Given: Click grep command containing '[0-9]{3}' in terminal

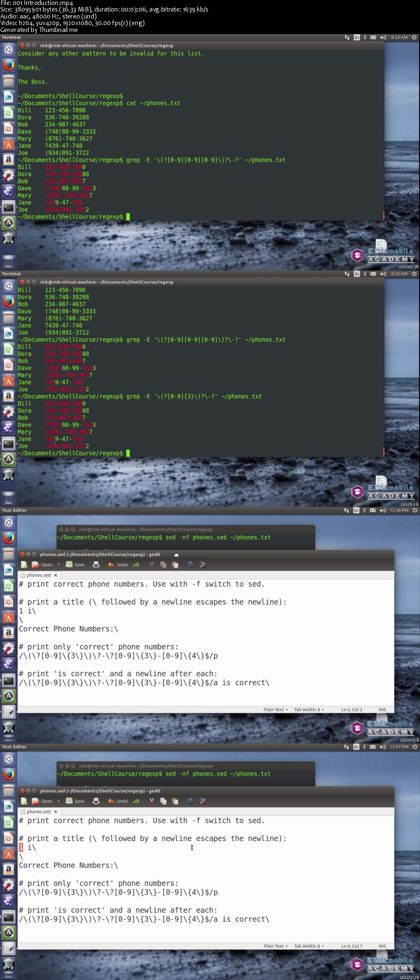Looking at the screenshot, I should click(x=139, y=396).
